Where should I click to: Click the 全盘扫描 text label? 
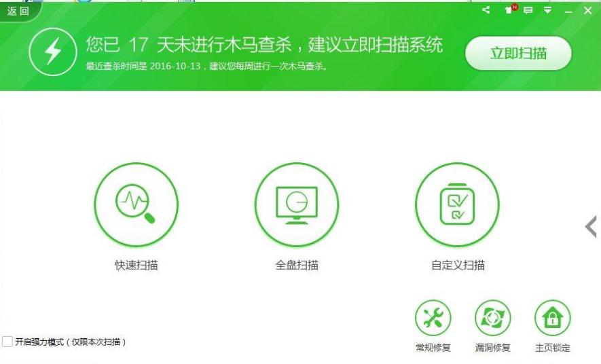297,266
